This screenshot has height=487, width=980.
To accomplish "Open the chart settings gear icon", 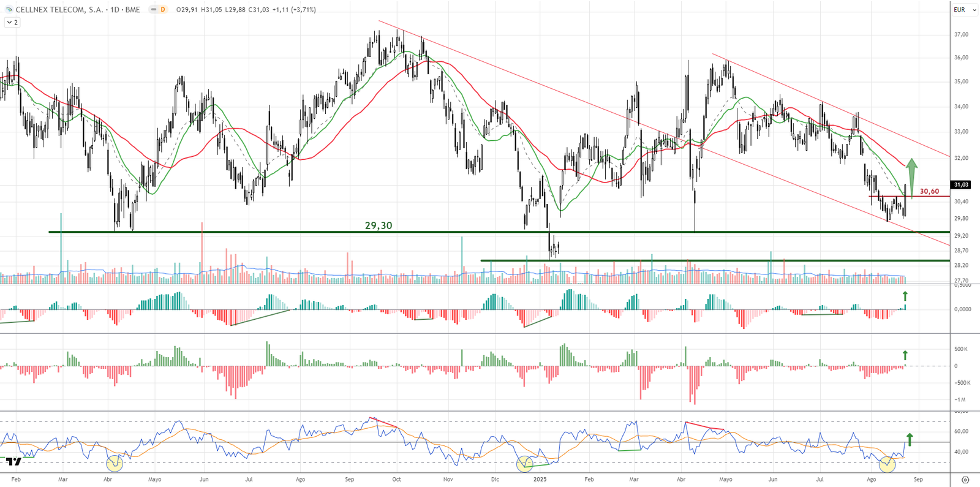I will [x=965, y=480].
